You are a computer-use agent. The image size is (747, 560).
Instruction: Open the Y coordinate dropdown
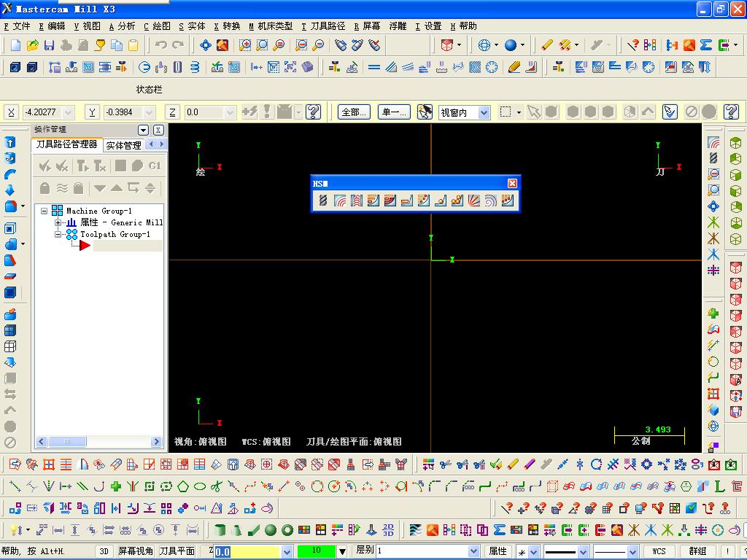point(149,112)
